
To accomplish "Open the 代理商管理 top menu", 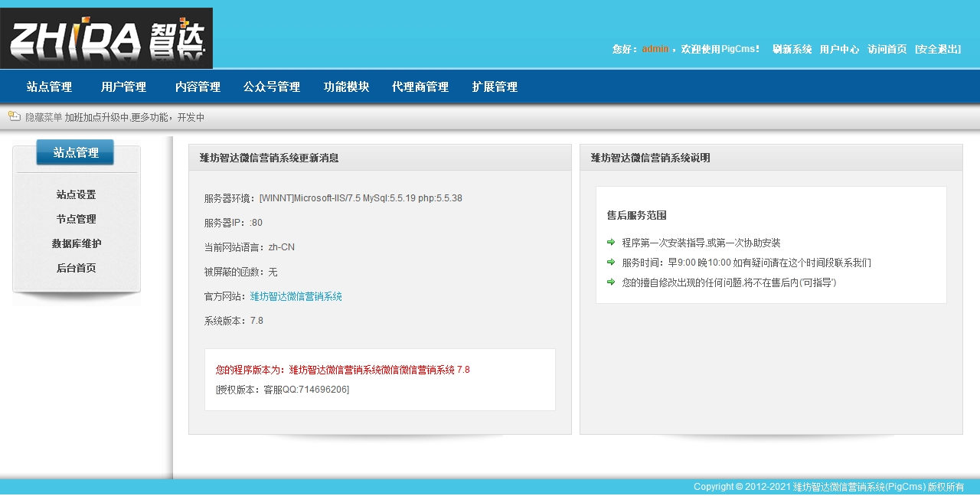I will tap(420, 87).
